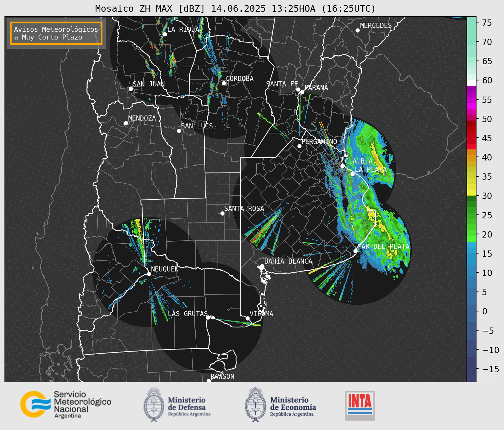
Task: Click the Avisos Meteorológicos a Muy Corto Plazo box
Action: click(x=56, y=33)
